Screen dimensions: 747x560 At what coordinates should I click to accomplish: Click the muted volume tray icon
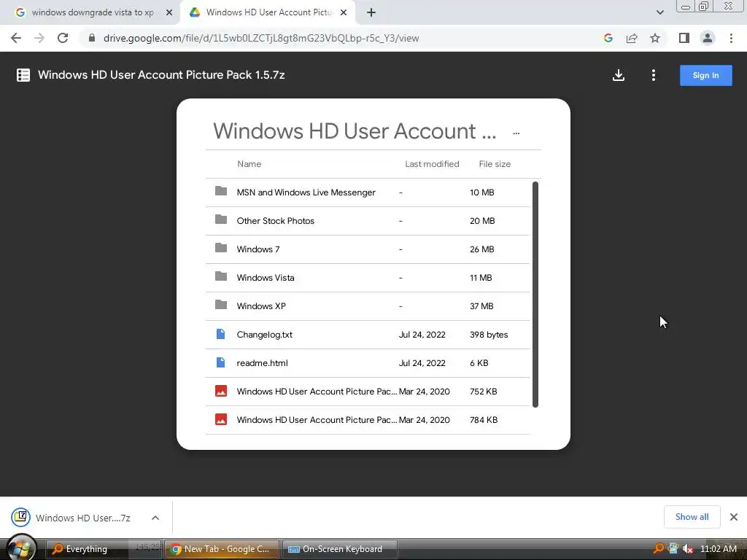click(x=687, y=548)
